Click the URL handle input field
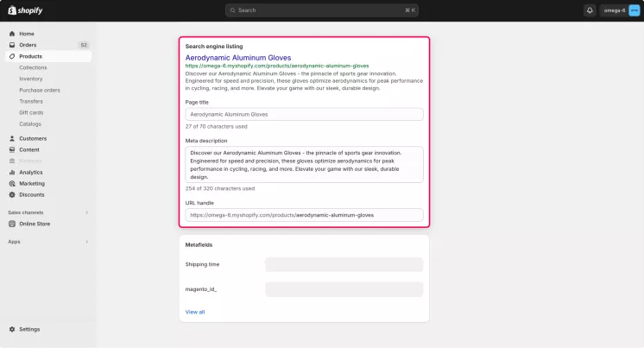Viewport: 644px width, 348px height. (x=304, y=215)
